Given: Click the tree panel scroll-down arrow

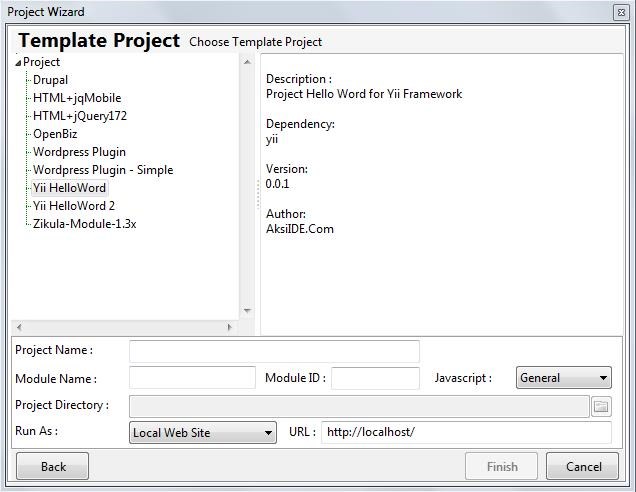Looking at the screenshot, I should pos(248,311).
